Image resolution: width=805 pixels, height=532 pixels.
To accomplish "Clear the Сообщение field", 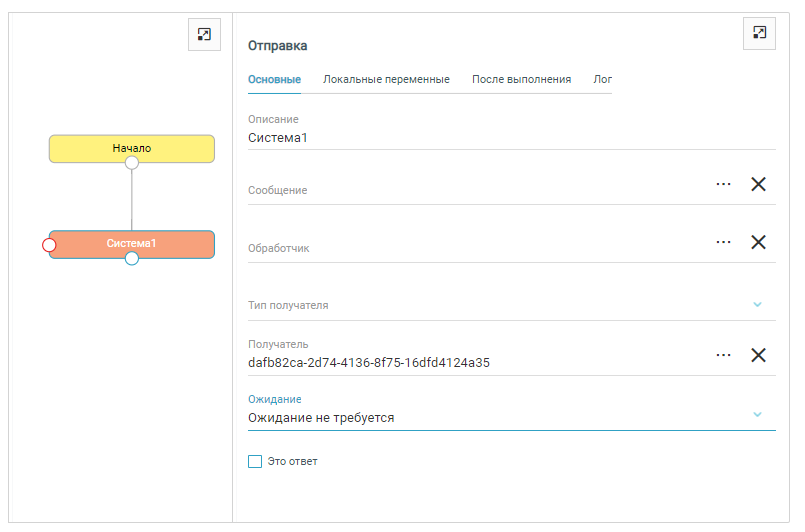I will [x=758, y=184].
